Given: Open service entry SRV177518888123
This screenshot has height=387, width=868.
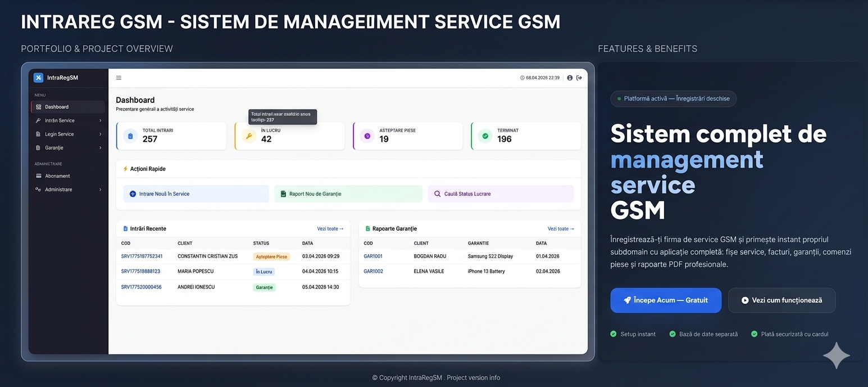Looking at the screenshot, I should coord(140,271).
